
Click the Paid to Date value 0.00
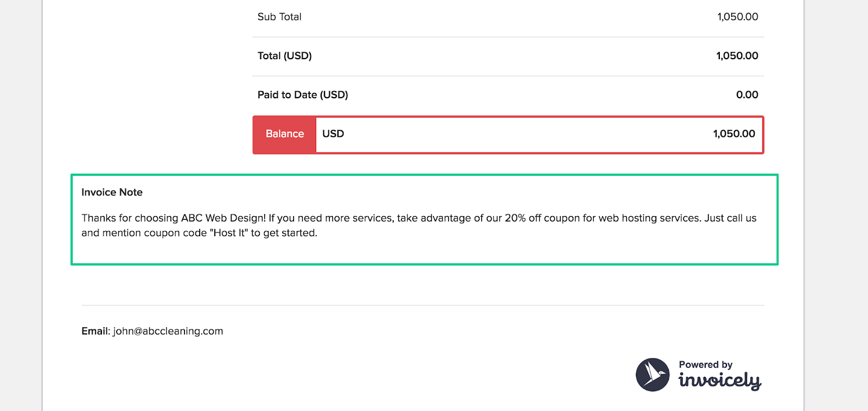(746, 95)
